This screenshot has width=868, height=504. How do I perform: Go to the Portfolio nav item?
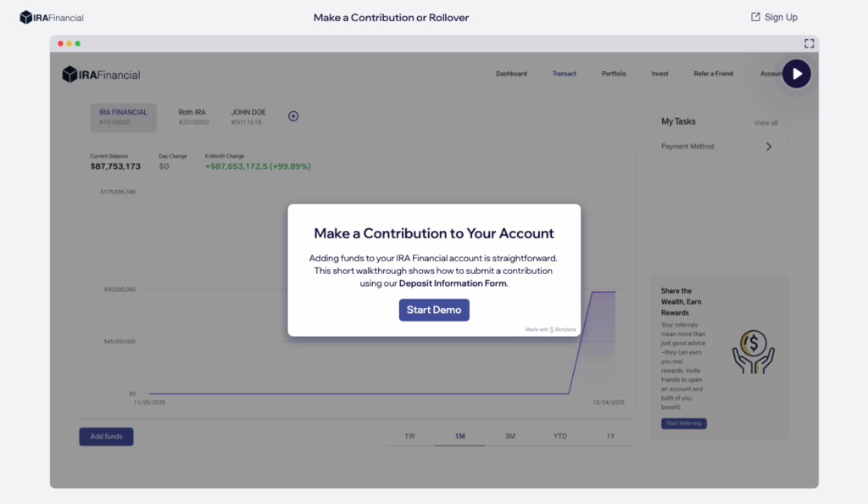click(614, 74)
